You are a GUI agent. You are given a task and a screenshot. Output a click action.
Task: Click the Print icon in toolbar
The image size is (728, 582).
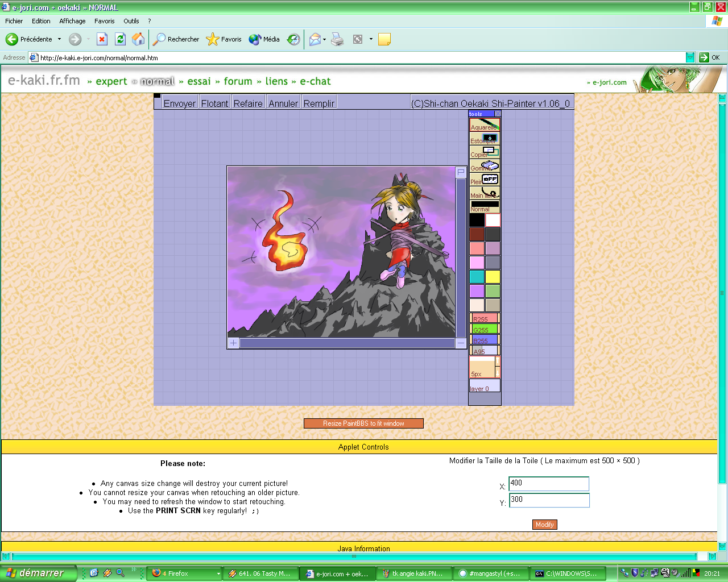(x=338, y=39)
